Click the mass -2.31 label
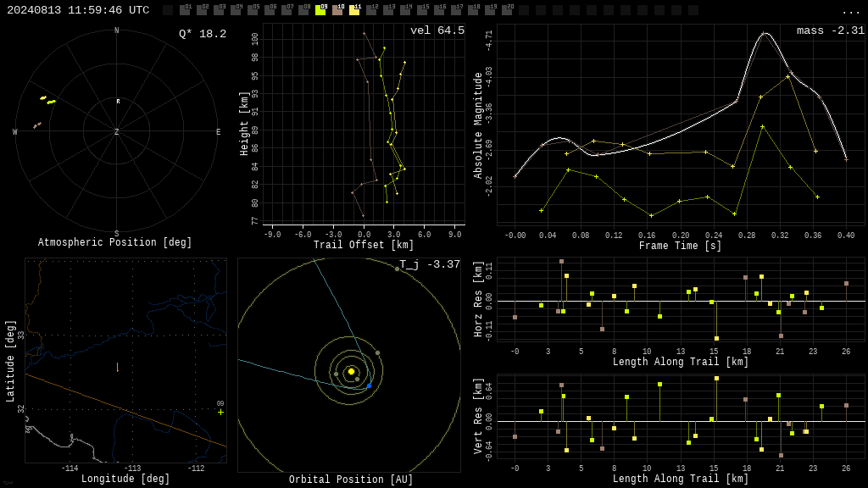 point(831,30)
